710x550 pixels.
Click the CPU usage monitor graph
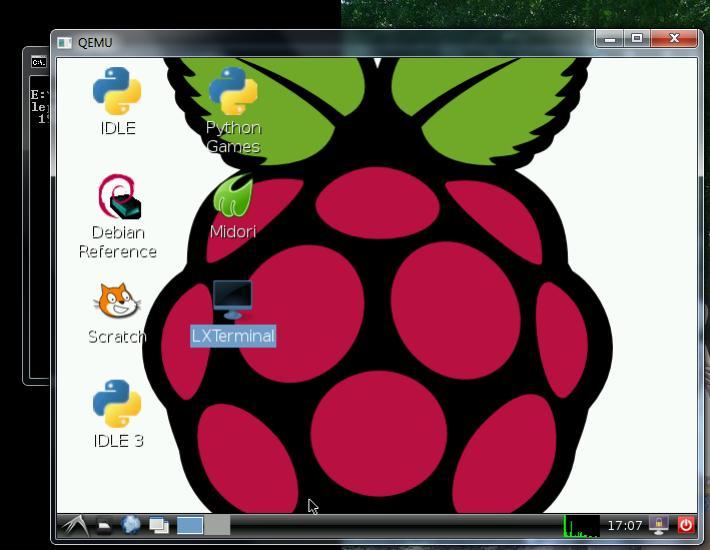(x=581, y=525)
